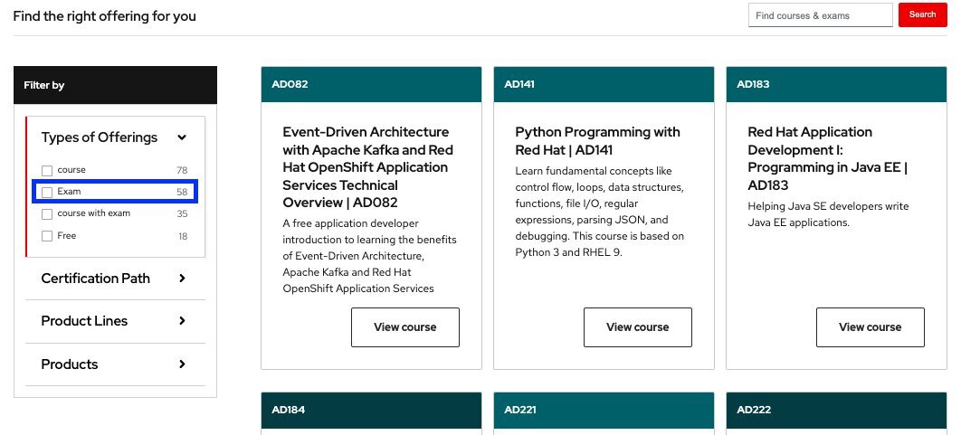This screenshot has height=435, width=980.
Task: Click the red Search button
Action: (x=922, y=15)
